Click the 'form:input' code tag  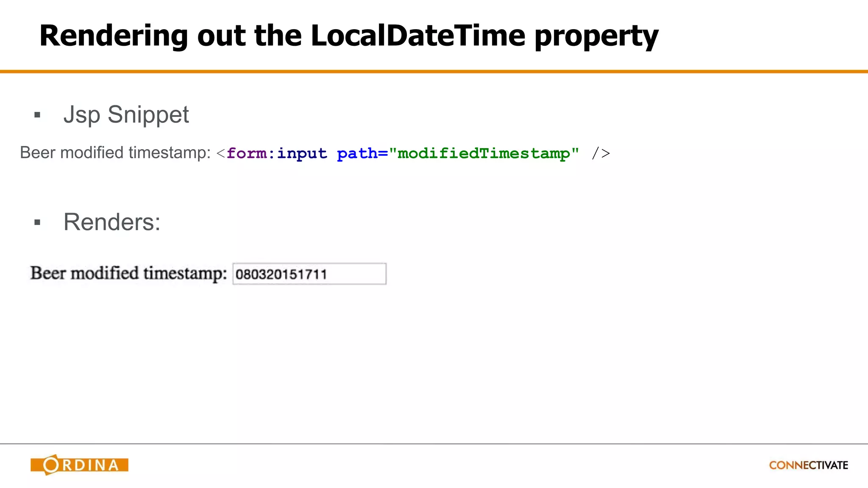click(x=277, y=153)
